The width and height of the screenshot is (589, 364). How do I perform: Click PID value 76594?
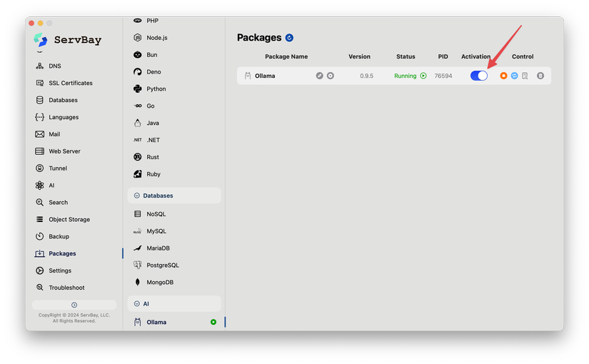443,76
